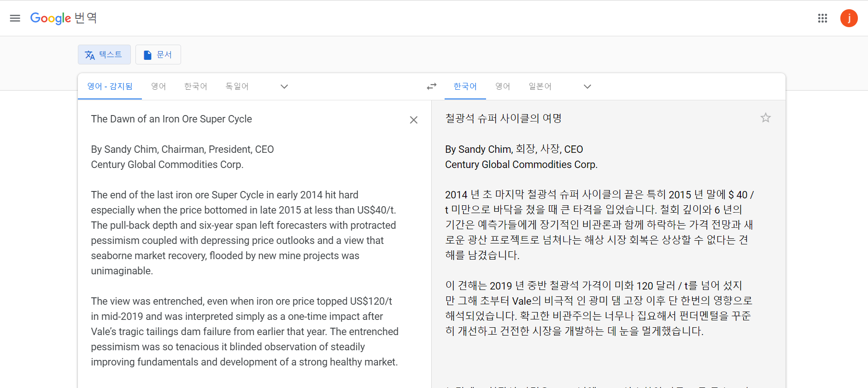Click translated paragraph starting '2014 년 초 마지막'

[x=599, y=225]
